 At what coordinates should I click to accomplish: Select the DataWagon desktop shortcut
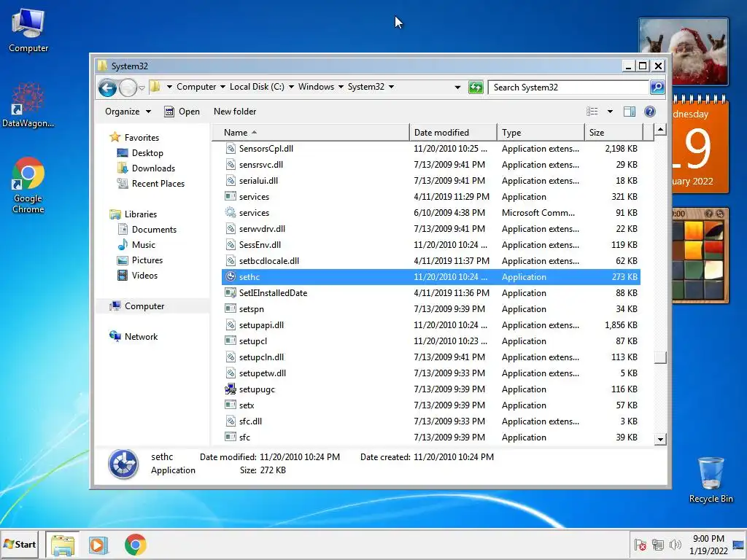(x=28, y=105)
